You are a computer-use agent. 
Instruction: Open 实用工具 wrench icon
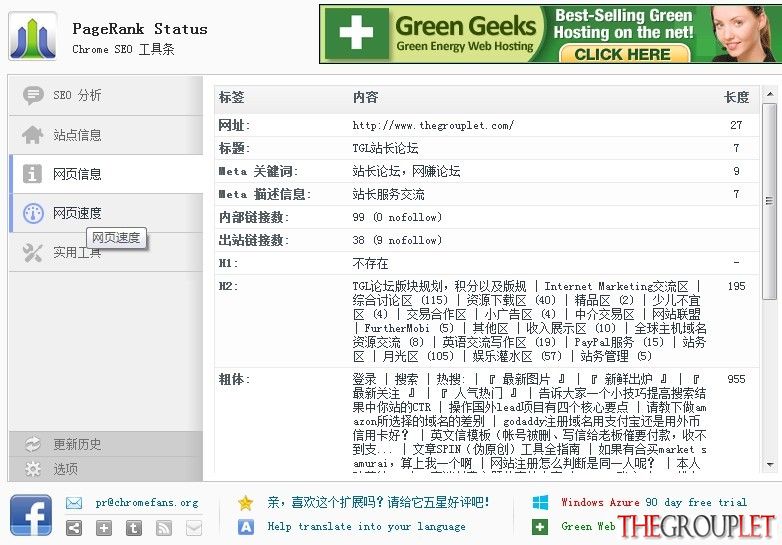click(32, 253)
